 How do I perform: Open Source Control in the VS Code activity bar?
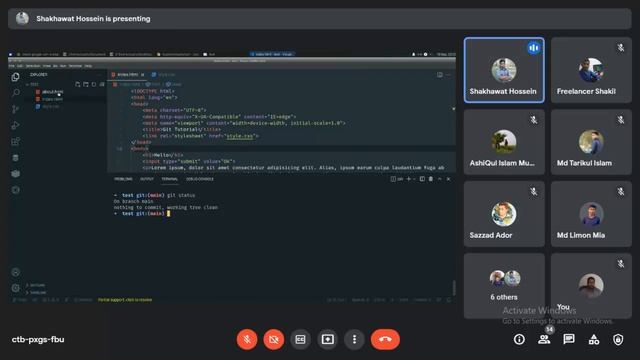pos(16,109)
